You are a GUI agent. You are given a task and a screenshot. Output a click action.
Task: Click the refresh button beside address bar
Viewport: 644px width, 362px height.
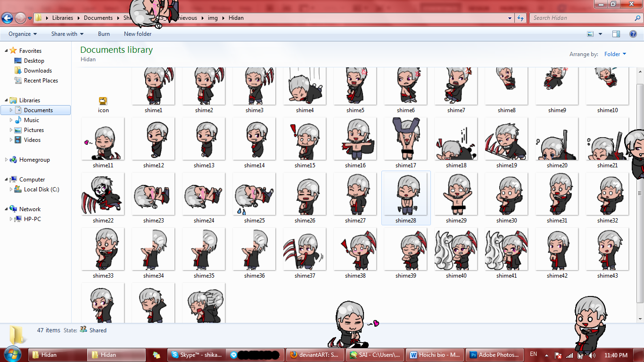click(x=520, y=18)
